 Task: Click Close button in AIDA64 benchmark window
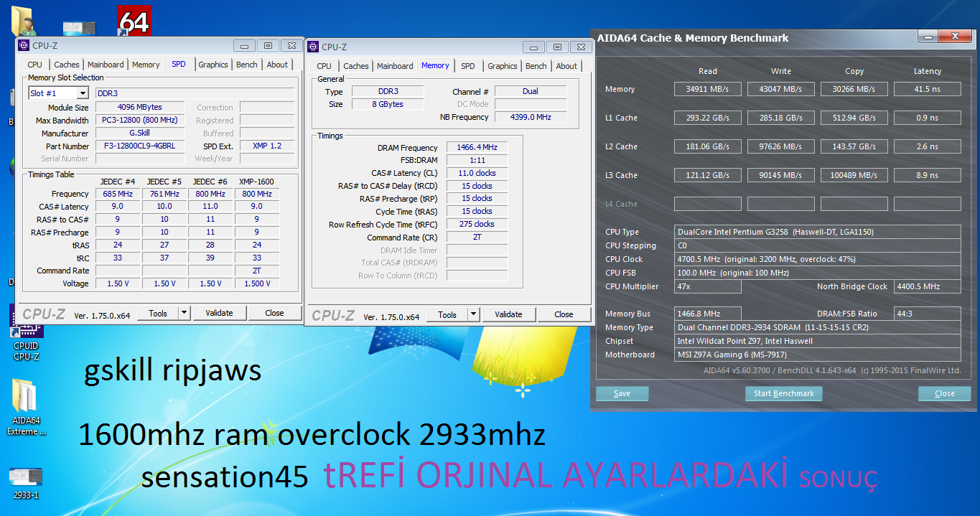[x=945, y=393]
